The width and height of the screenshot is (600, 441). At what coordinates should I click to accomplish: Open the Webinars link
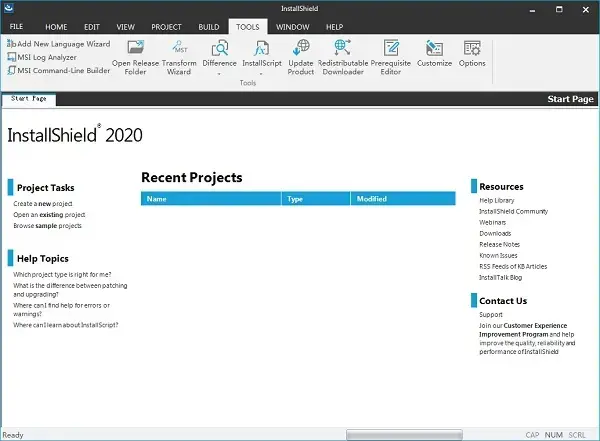click(x=492, y=222)
